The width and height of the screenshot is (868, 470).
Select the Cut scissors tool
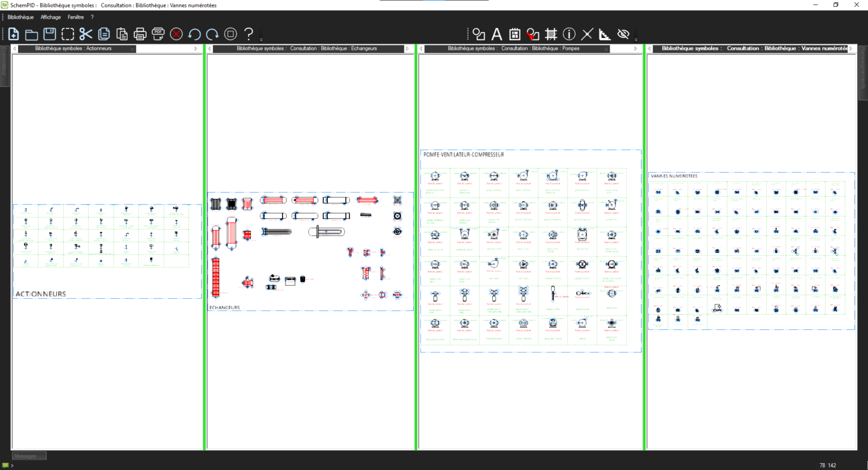coord(86,34)
